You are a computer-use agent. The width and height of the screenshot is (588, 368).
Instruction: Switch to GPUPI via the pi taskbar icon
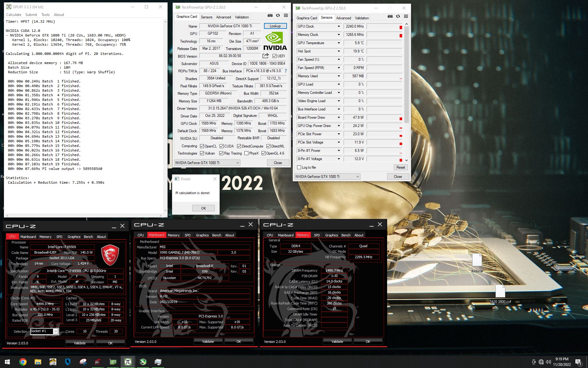click(128, 362)
